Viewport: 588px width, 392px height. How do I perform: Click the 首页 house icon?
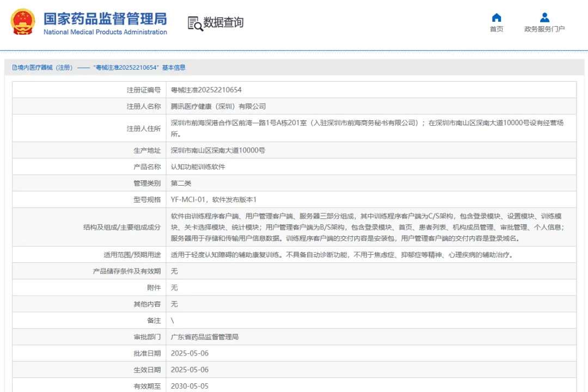497,17
